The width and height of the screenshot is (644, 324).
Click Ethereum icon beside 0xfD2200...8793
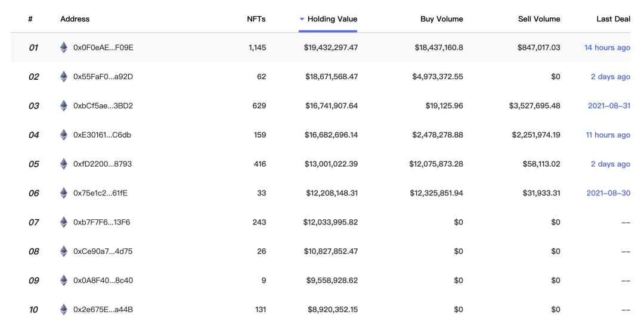64,164
